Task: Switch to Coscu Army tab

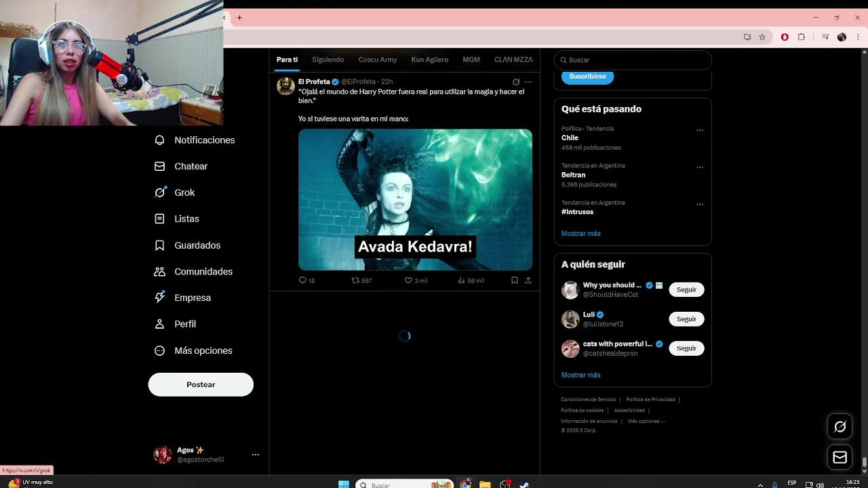Action: [x=378, y=60]
